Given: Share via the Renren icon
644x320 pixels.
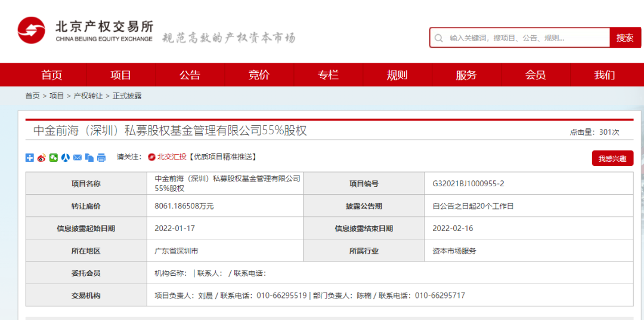Looking at the screenshot, I should point(66,157).
